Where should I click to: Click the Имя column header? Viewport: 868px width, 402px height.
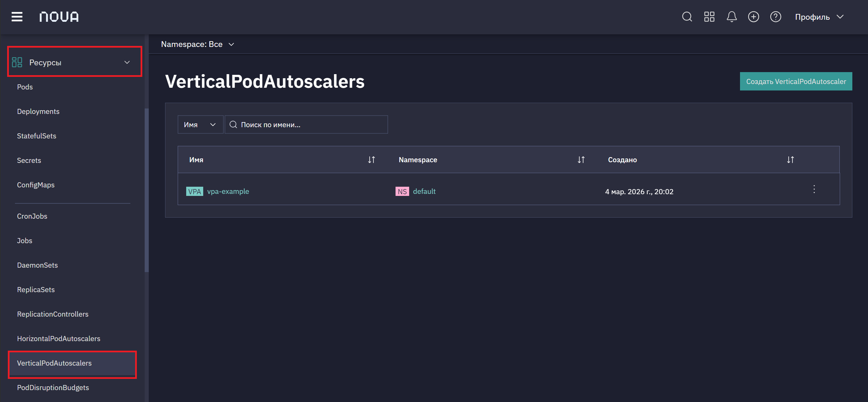(196, 160)
